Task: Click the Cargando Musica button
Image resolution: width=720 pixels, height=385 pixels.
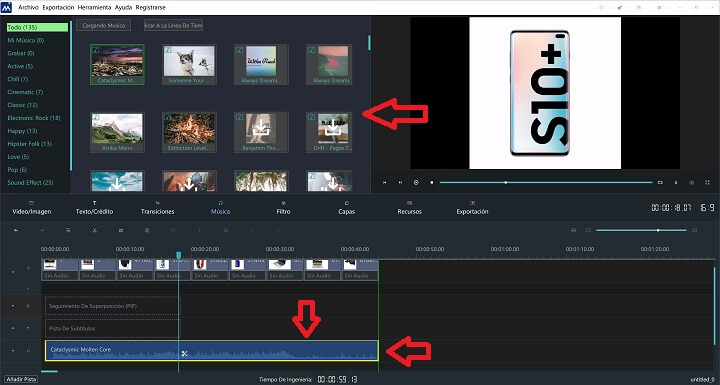Action: (x=103, y=25)
